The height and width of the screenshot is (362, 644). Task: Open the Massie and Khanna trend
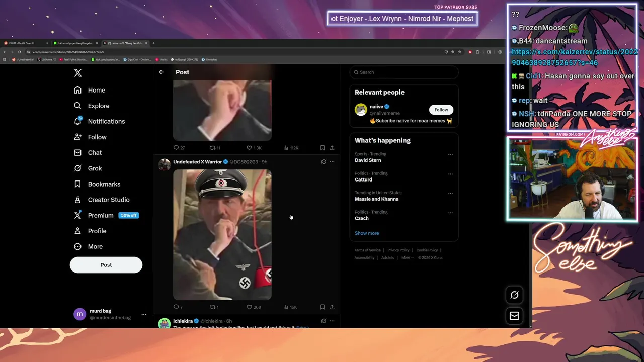[x=376, y=199]
